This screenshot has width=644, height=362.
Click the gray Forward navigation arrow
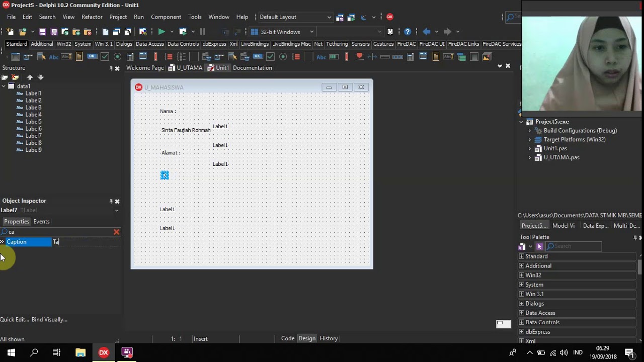(447, 32)
